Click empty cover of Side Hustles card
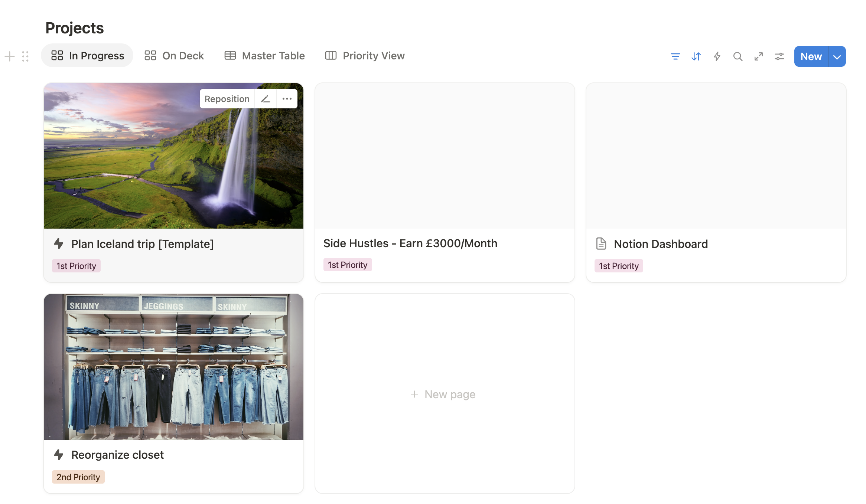 [x=445, y=156]
